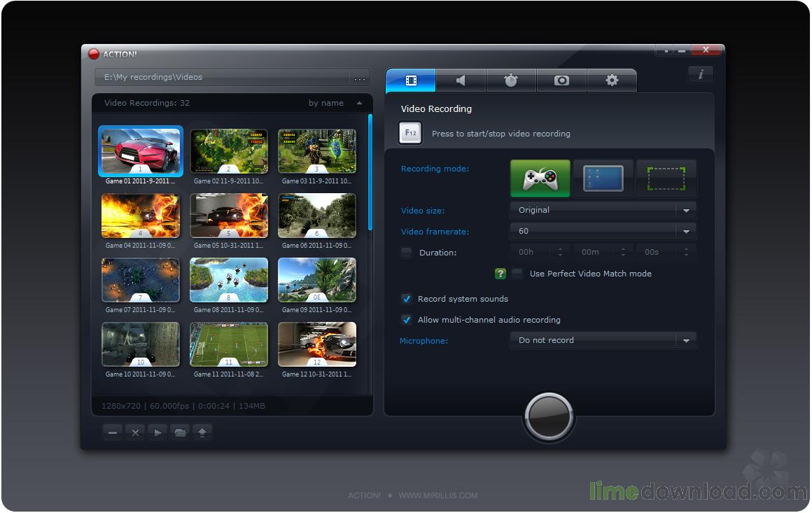The width and height of the screenshot is (812, 513).
Task: Click the green help icon near Perfect Video Match
Action: pyautogui.click(x=499, y=274)
